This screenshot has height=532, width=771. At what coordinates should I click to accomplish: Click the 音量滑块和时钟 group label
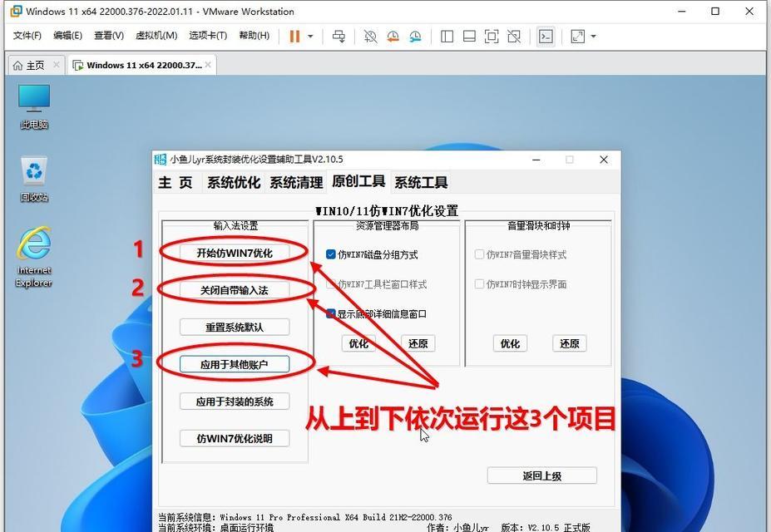[x=538, y=225]
